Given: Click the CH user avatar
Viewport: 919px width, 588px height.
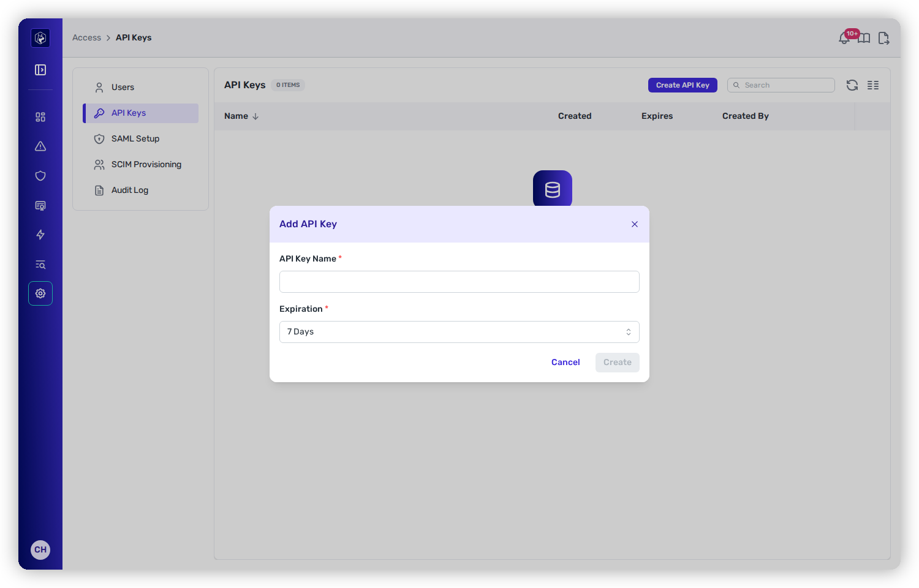Looking at the screenshot, I should click(40, 549).
